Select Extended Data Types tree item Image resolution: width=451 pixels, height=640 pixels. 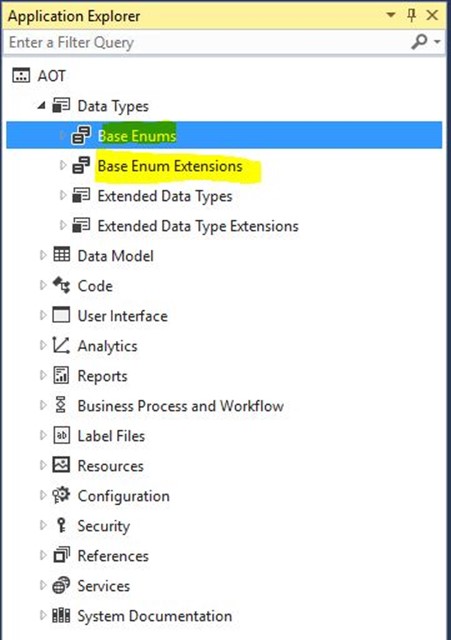coord(164,196)
